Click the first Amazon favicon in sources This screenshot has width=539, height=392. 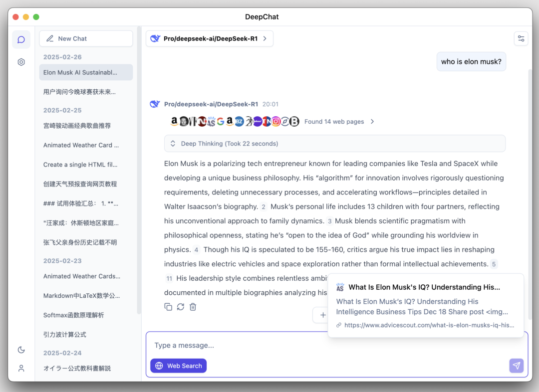point(174,121)
